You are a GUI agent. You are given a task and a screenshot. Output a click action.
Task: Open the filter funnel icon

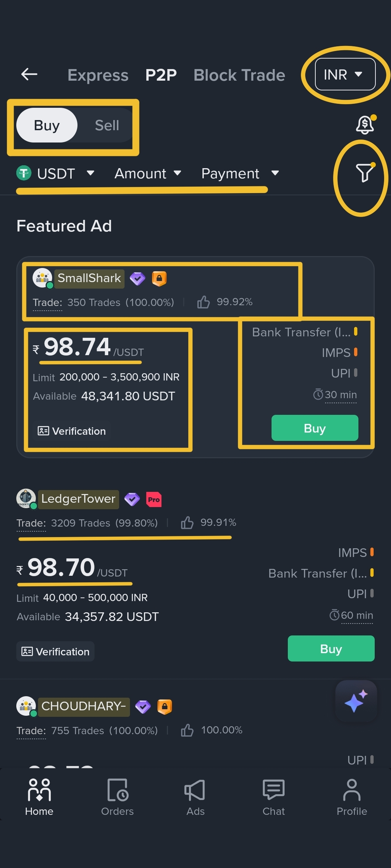coord(365,172)
